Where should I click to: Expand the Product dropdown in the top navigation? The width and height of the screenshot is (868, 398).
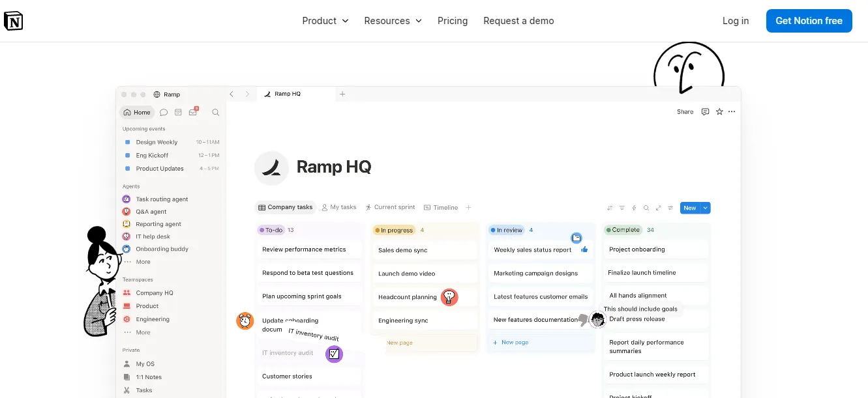pyautogui.click(x=325, y=21)
